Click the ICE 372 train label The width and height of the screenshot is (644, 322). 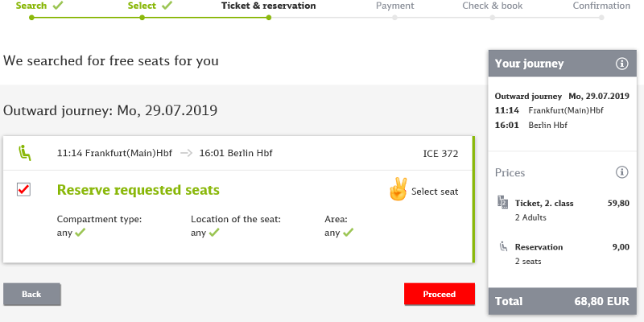[440, 154]
